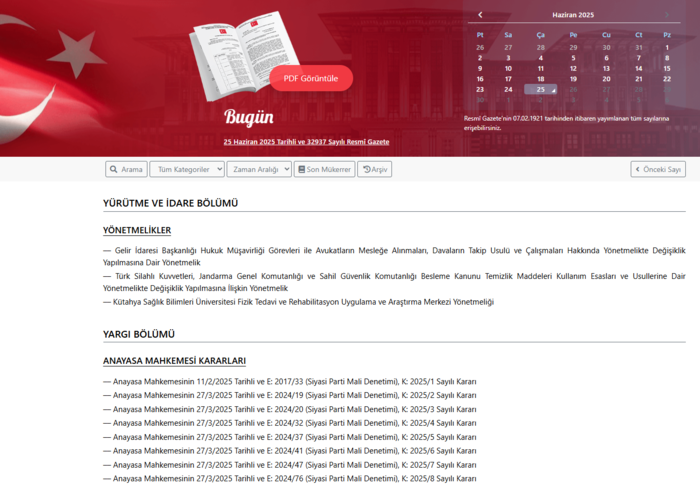Click the magnifier icon in Arama

pyautogui.click(x=113, y=169)
